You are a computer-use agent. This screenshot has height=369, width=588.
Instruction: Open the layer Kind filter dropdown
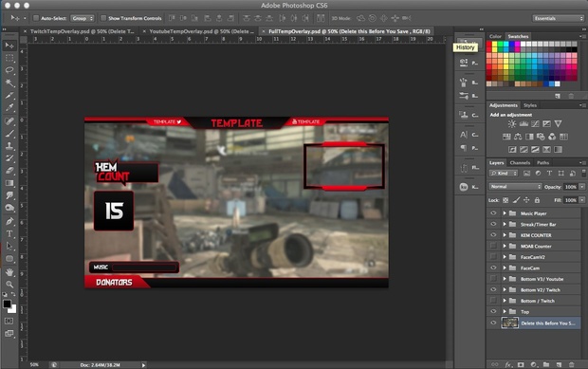tap(504, 174)
